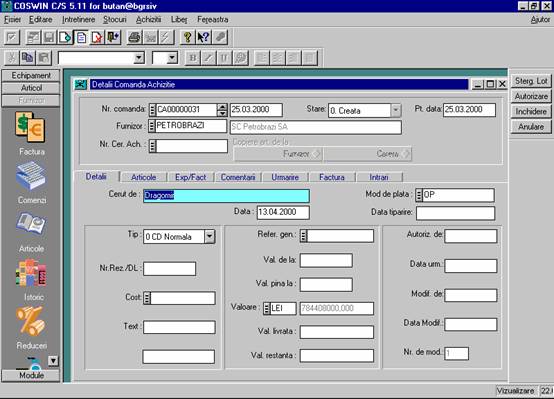Click the copy icon in second toolbar
The image size is (554, 399).
click(x=28, y=58)
